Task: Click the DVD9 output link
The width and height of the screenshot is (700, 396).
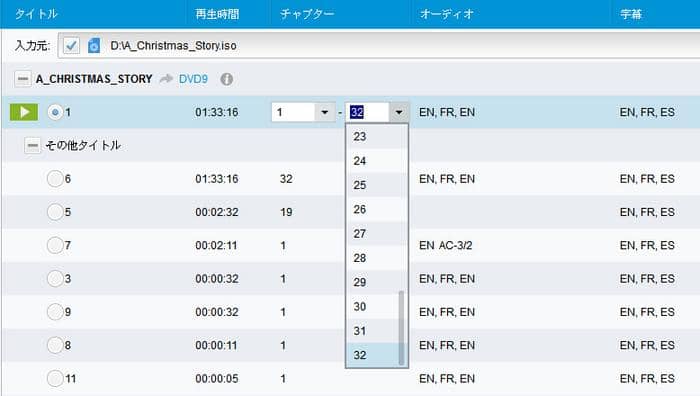Action: pyautogui.click(x=193, y=79)
